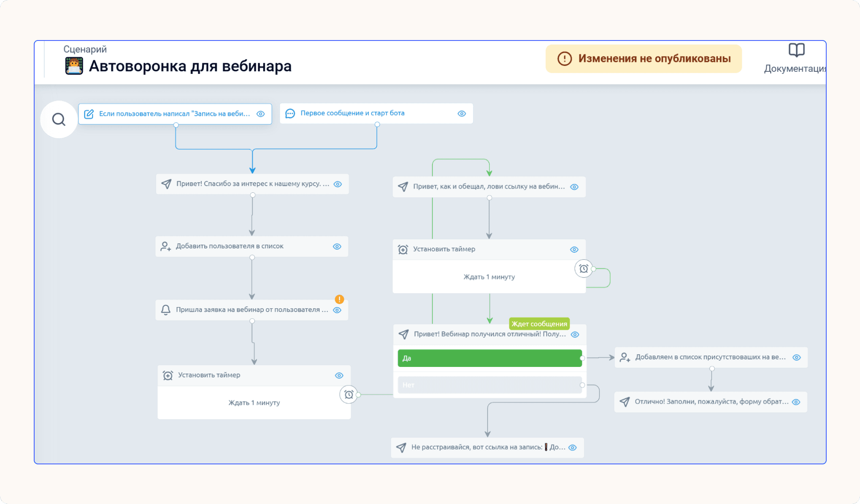
Task: Click alarm clock connector on left timer block
Action: 349,395
